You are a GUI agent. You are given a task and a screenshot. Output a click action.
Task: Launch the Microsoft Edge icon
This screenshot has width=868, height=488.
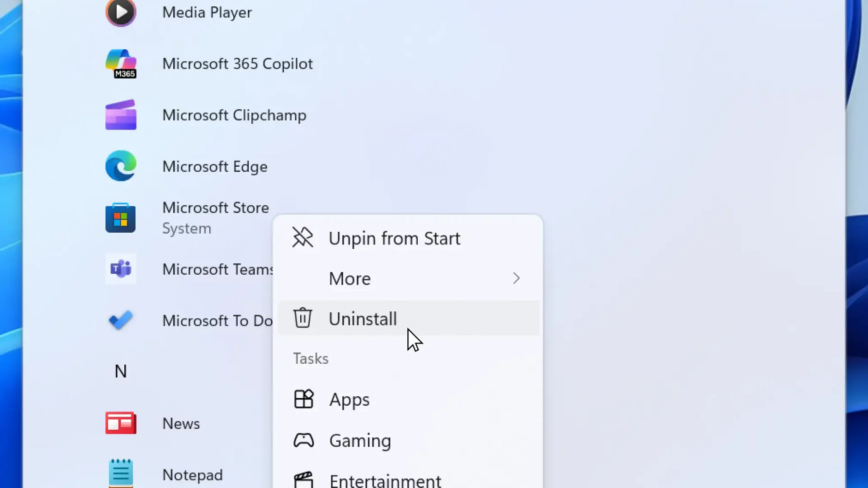point(121,166)
